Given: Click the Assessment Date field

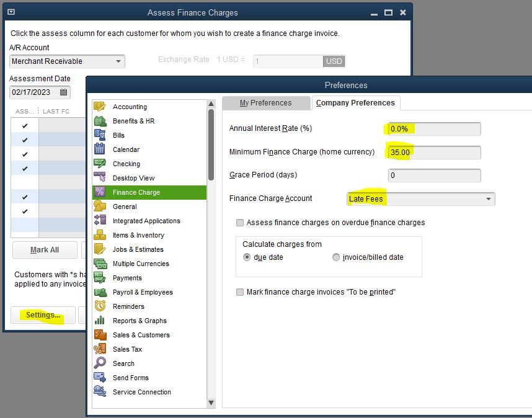Looking at the screenshot, I should (x=40, y=92).
